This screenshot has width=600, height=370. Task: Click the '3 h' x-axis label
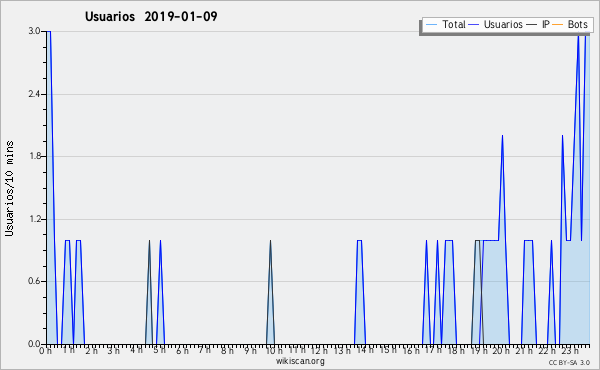pos(114,351)
